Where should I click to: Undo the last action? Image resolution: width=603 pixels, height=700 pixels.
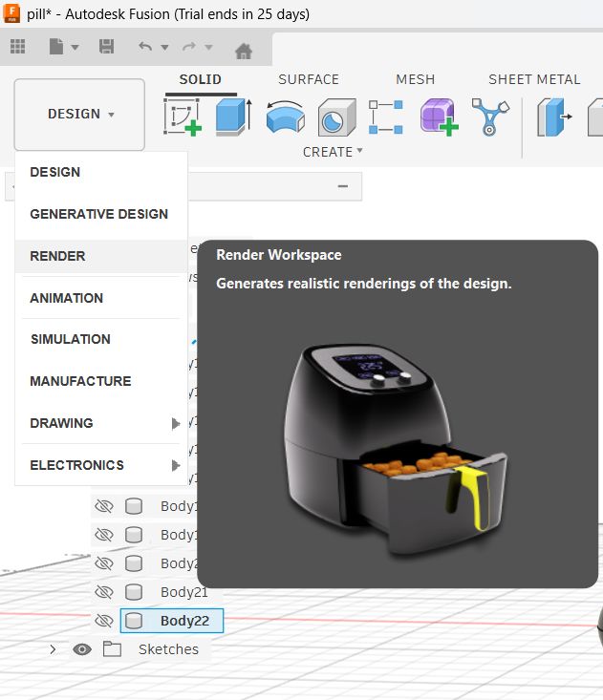click(145, 47)
